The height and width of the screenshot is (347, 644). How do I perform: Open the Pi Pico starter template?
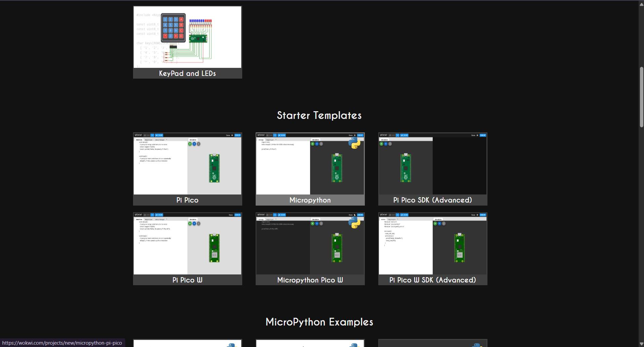[x=187, y=169]
